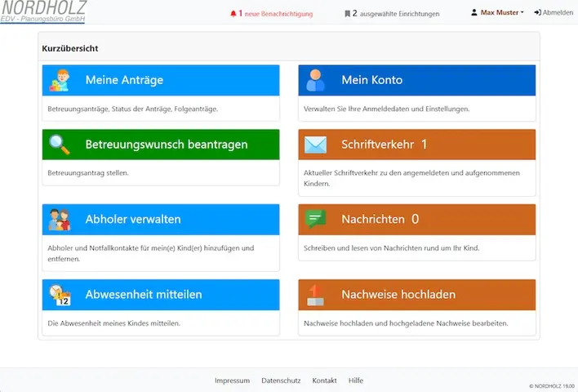Open the Max Muster user dropdown
578x392 pixels.
click(497, 13)
